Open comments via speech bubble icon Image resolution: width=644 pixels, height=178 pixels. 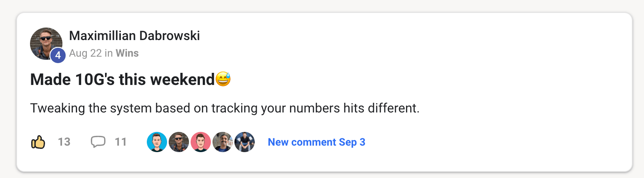pyautogui.click(x=98, y=142)
